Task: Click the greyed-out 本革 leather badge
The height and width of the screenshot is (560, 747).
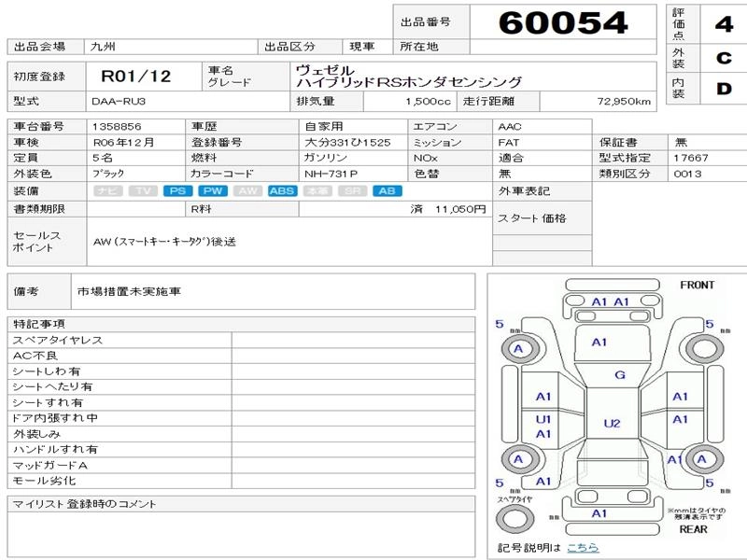Action: click(317, 191)
